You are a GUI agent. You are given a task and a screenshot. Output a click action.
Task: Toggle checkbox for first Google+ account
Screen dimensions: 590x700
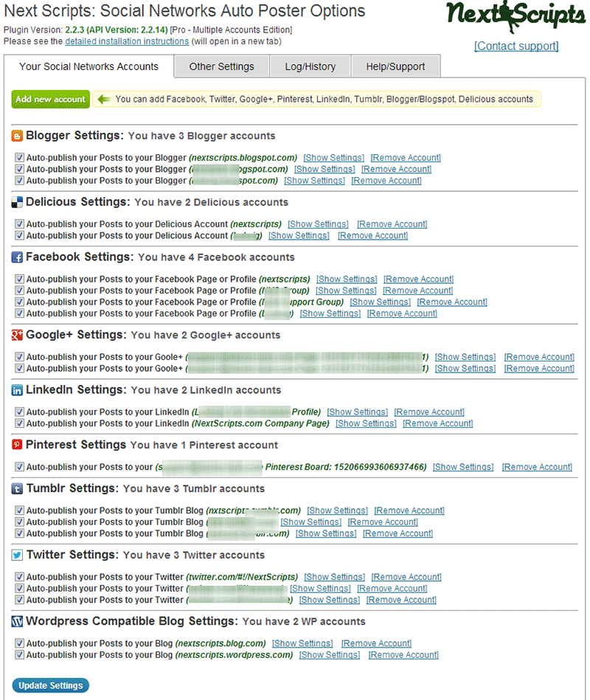[19, 357]
